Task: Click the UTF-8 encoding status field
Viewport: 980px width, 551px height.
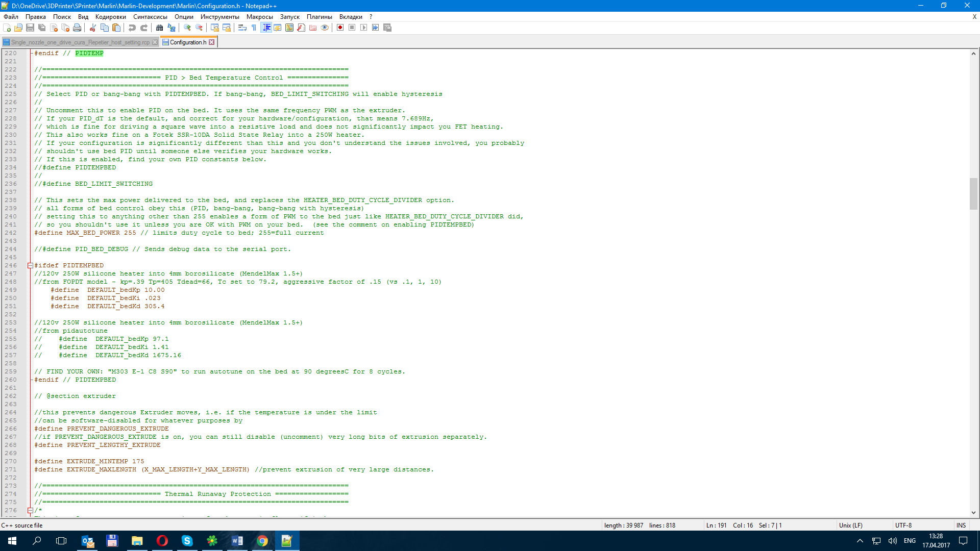Action: tap(903, 525)
